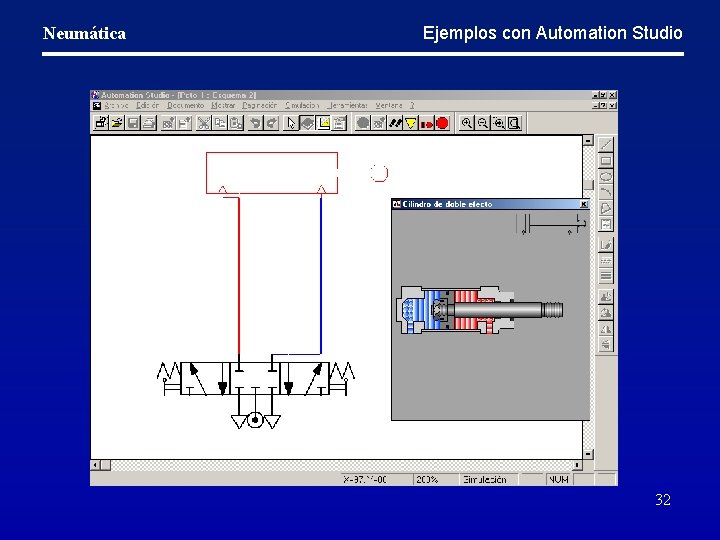Open the Mostrar menu
Viewport: 720px width, 540px height.
pyautogui.click(x=223, y=106)
